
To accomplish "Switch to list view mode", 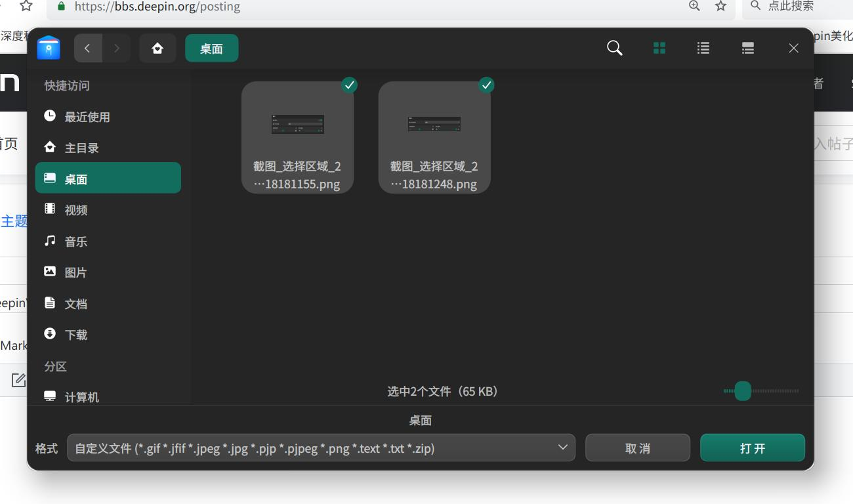I will (703, 47).
